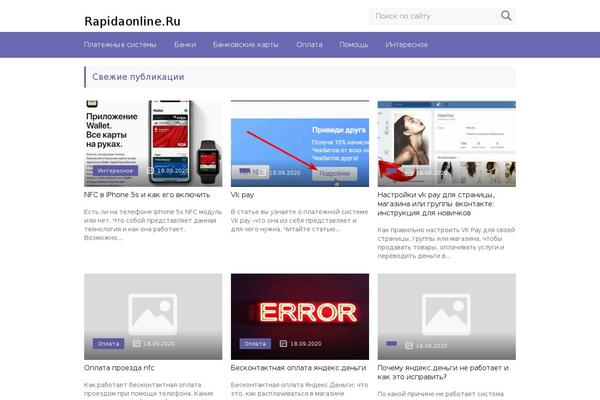The image size is (600, 400).
Task: Open article NFC в iPhone 5s
Action: point(147,195)
